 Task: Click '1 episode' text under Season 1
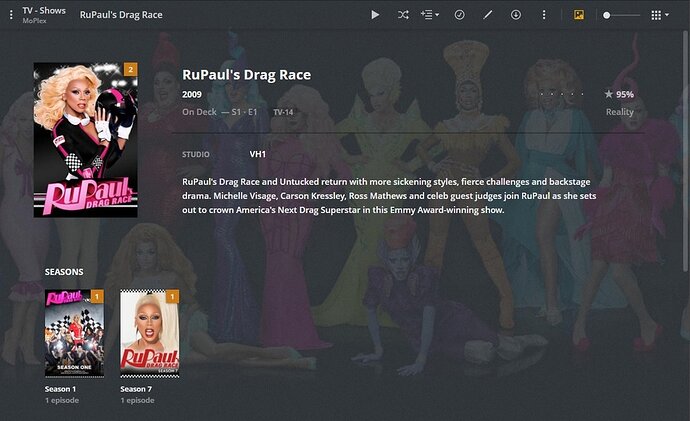point(62,400)
